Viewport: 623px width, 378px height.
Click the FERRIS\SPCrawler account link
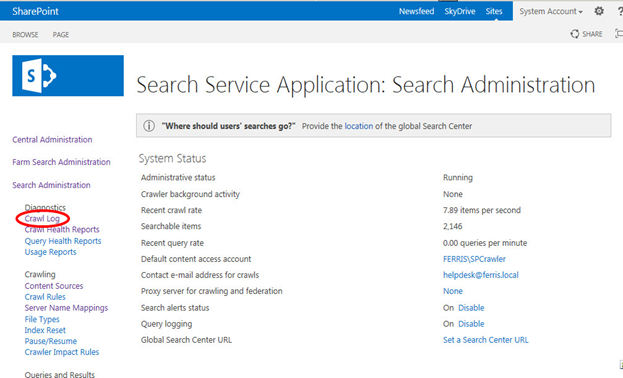click(474, 259)
